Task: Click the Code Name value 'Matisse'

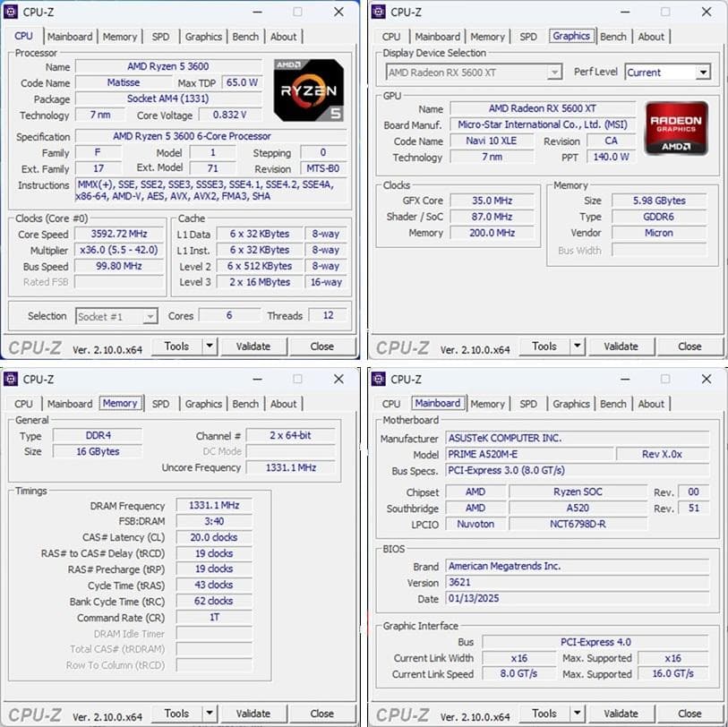Action: pos(124,82)
